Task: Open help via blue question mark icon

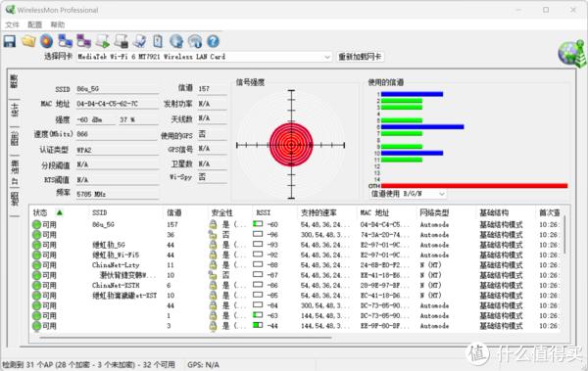Action: pos(213,41)
